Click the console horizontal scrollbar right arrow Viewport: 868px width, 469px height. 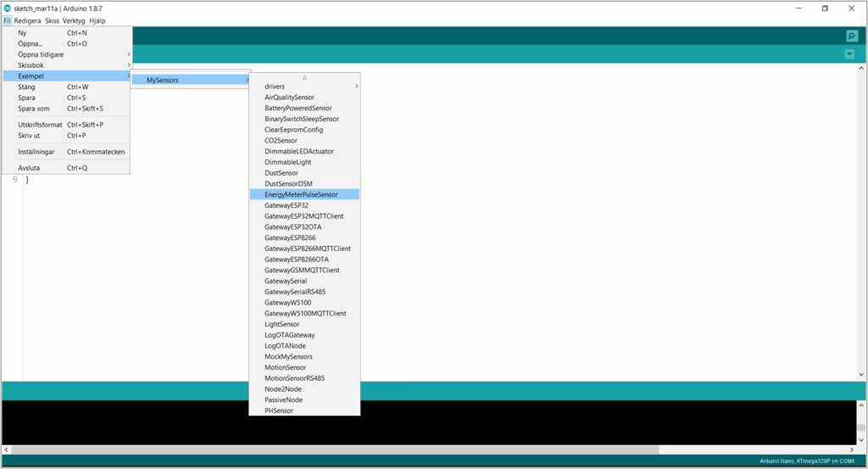[851, 449]
